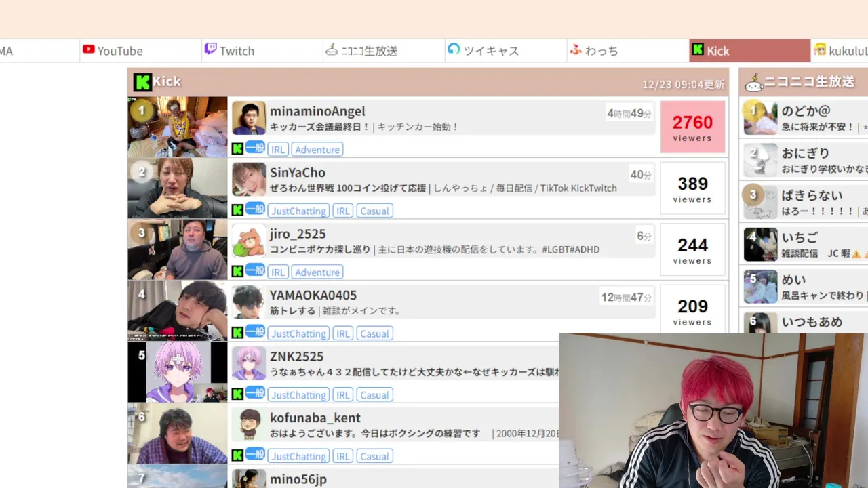Click YAMAOKA0405 profile avatar
The width and height of the screenshot is (868, 488).
249,302
